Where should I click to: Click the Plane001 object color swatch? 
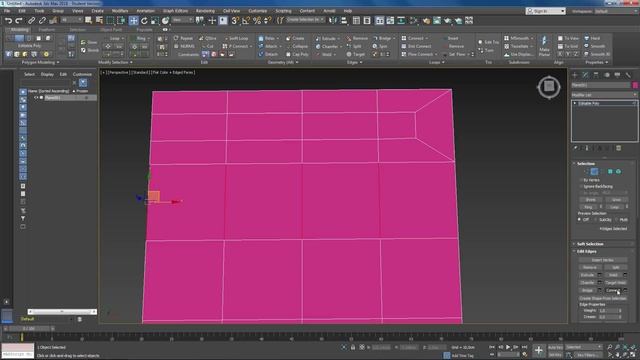[635, 85]
